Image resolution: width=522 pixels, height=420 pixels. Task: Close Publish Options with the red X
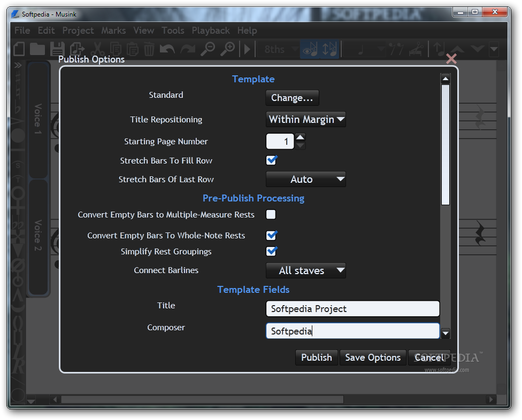451,59
